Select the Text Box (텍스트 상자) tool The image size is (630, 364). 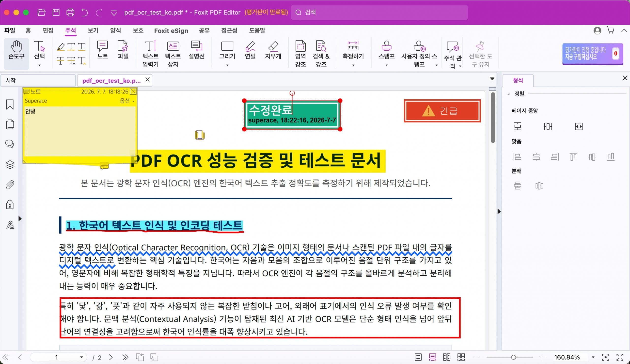click(173, 54)
